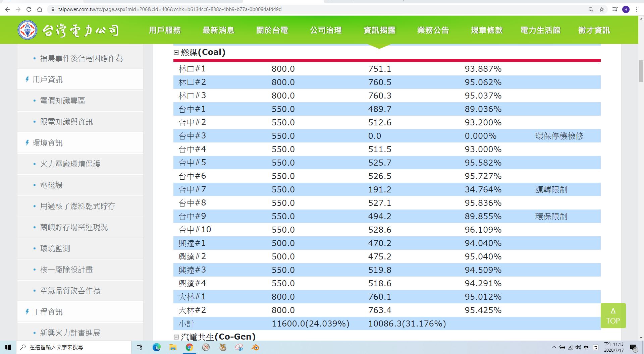644x354 pixels.
Task: Switch input method 中 indicator
Action: click(x=586, y=347)
